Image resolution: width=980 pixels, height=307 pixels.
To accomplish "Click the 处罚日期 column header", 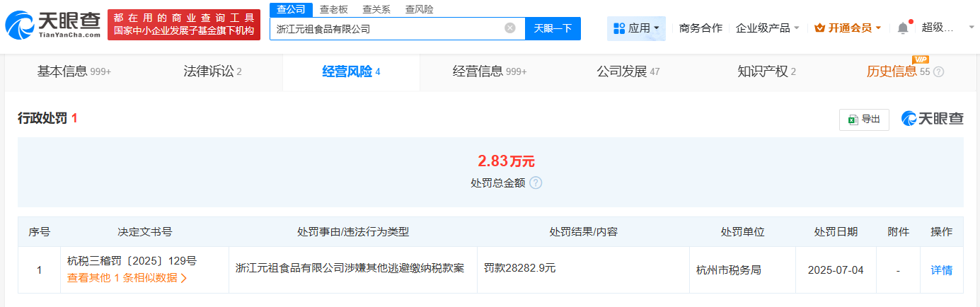I will [836, 232].
